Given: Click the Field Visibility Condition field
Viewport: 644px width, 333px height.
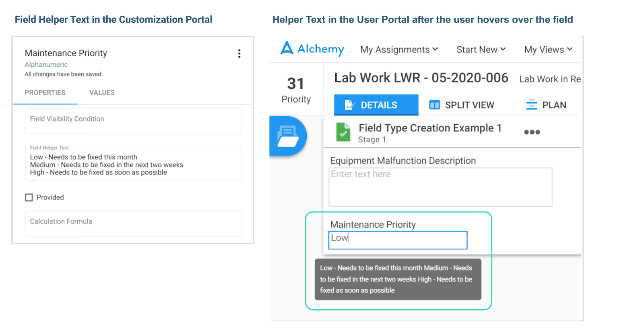Looking at the screenshot, I should [x=133, y=121].
